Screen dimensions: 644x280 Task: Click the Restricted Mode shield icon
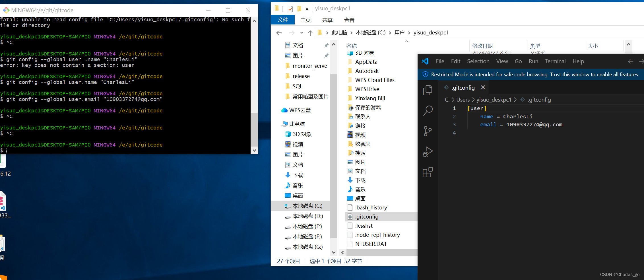click(x=425, y=75)
